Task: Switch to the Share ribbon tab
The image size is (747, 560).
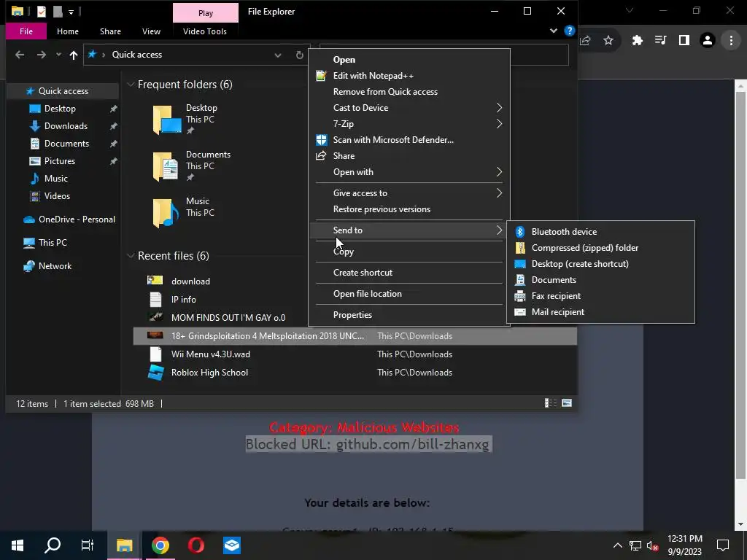Action: coord(110,31)
